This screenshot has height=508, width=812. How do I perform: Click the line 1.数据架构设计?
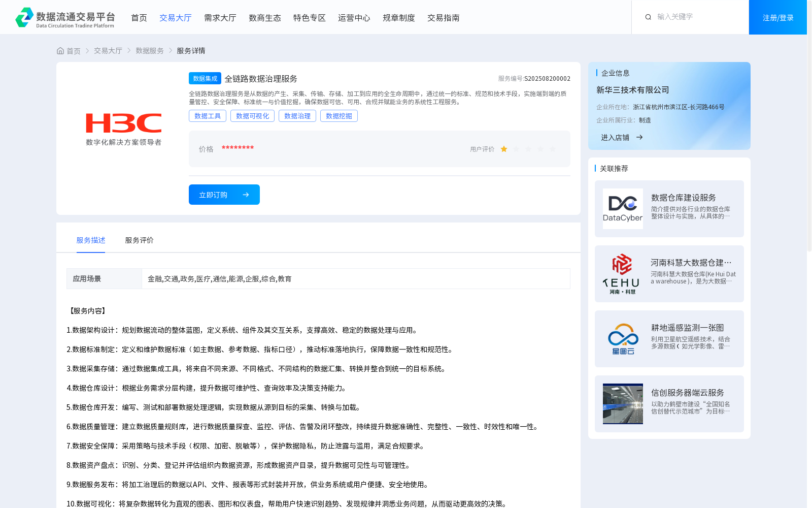(243, 330)
